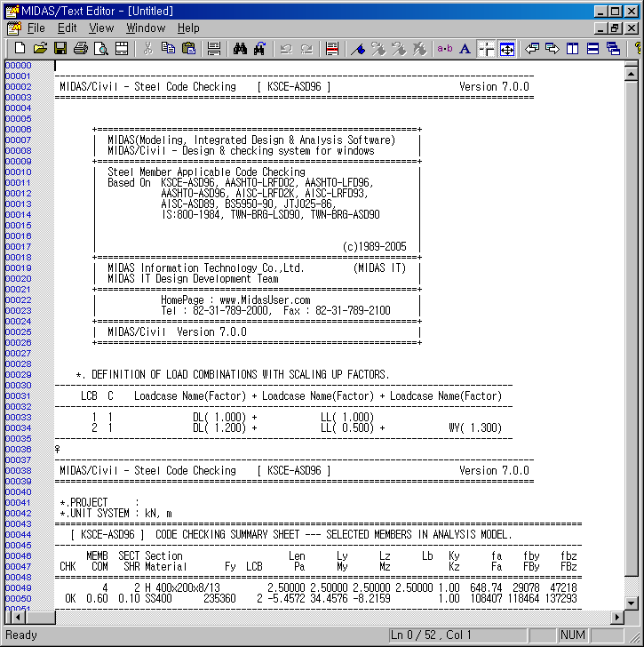
Task: Toggle the four-arrow move button
Action: (x=506, y=49)
